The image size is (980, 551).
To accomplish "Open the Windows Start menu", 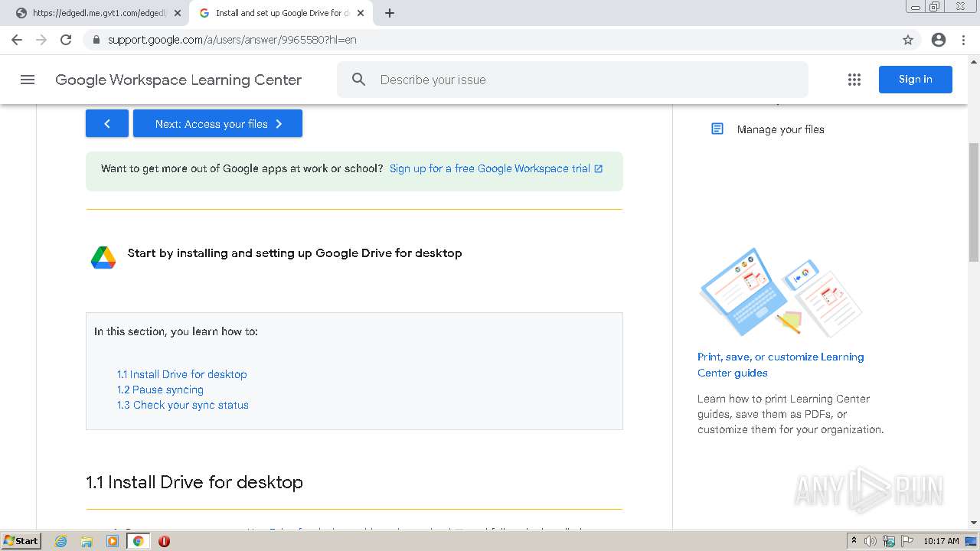I will click(x=21, y=541).
